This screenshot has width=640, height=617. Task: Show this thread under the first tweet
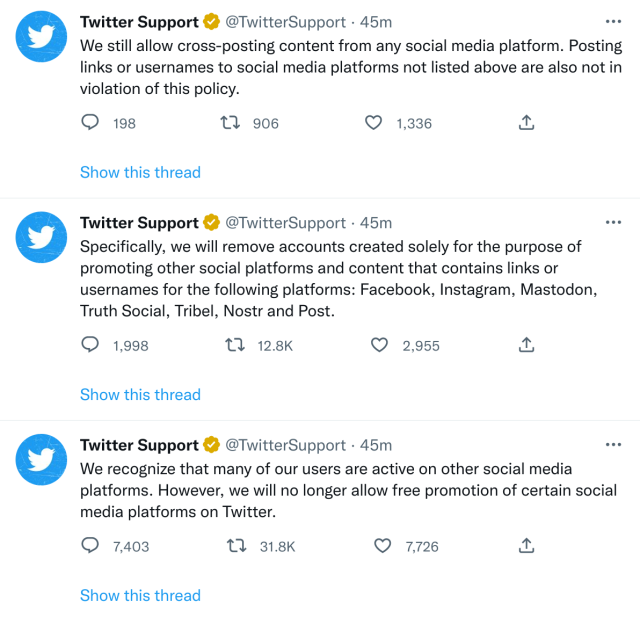140,172
